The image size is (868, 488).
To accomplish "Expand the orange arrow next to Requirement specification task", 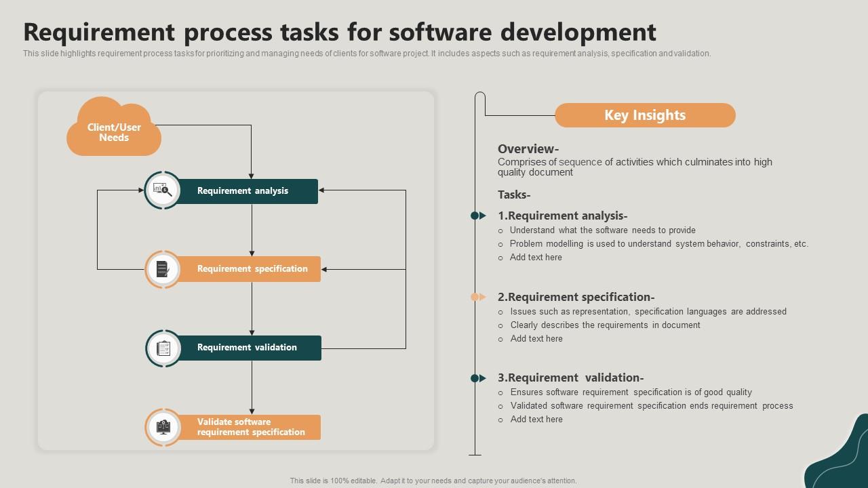I will click(484, 296).
